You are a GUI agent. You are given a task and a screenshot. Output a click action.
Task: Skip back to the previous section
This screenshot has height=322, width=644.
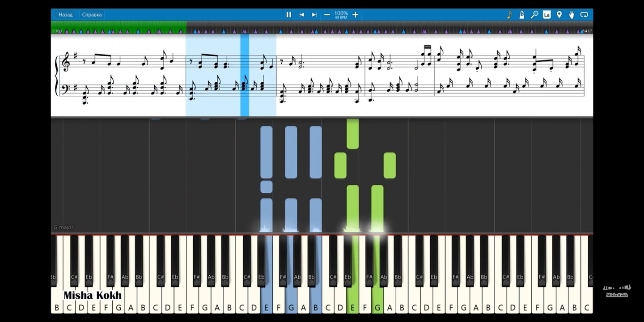pos(302,15)
